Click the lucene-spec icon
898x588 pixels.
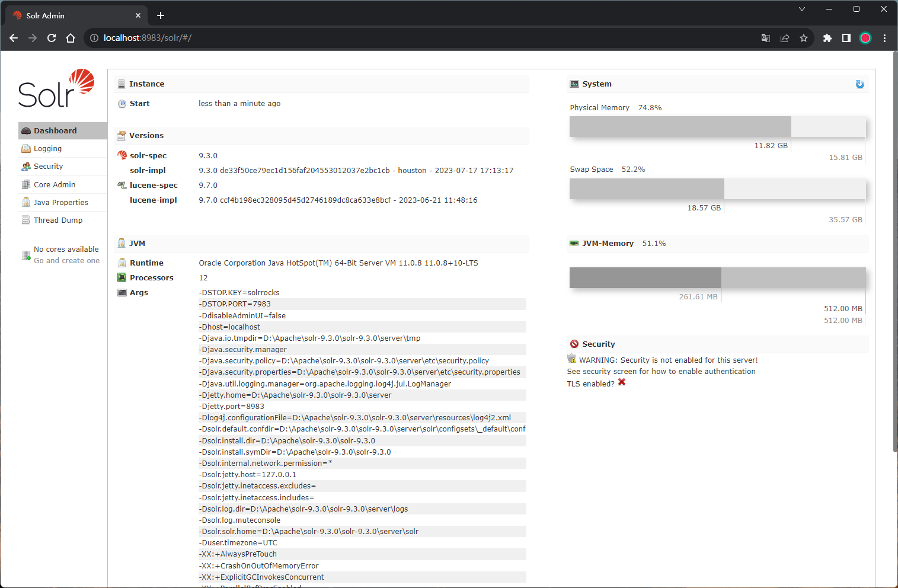122,186
